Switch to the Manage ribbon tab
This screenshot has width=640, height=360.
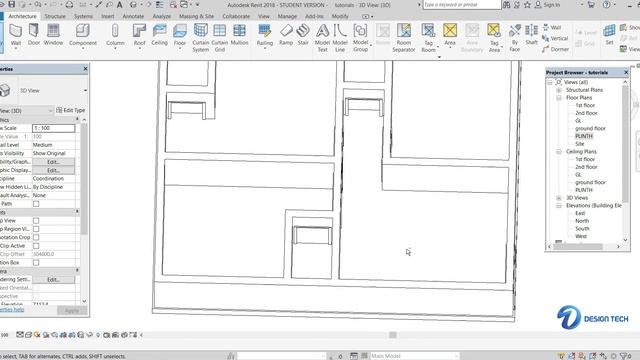(287, 16)
